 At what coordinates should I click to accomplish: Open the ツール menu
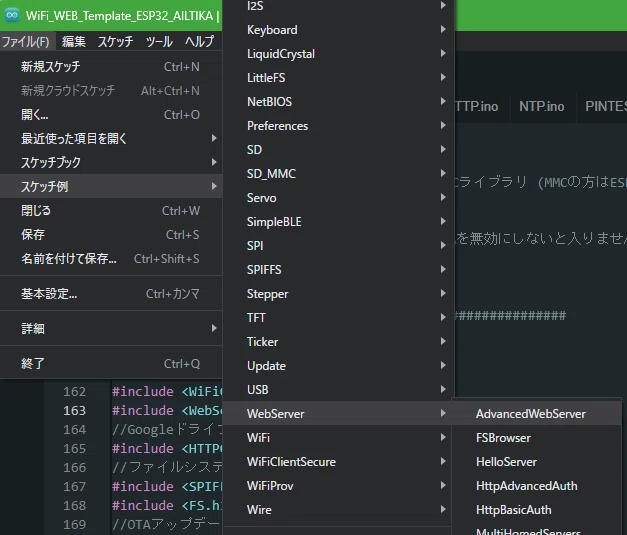[159, 42]
